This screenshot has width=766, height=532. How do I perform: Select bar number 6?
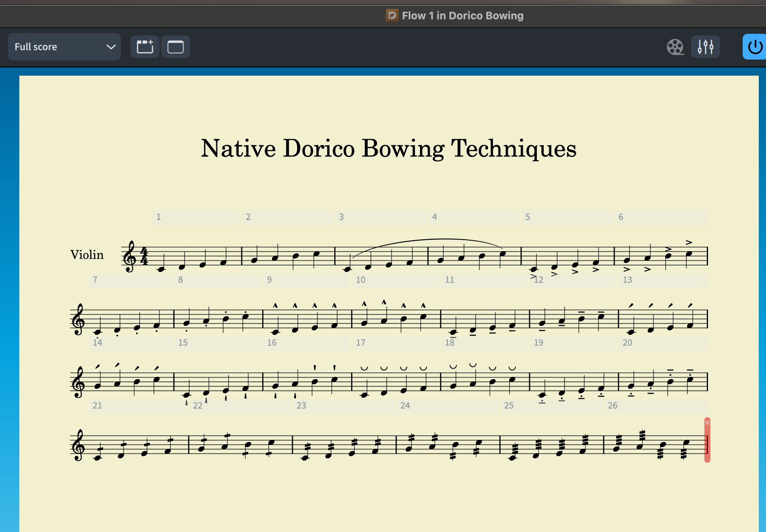(x=621, y=217)
